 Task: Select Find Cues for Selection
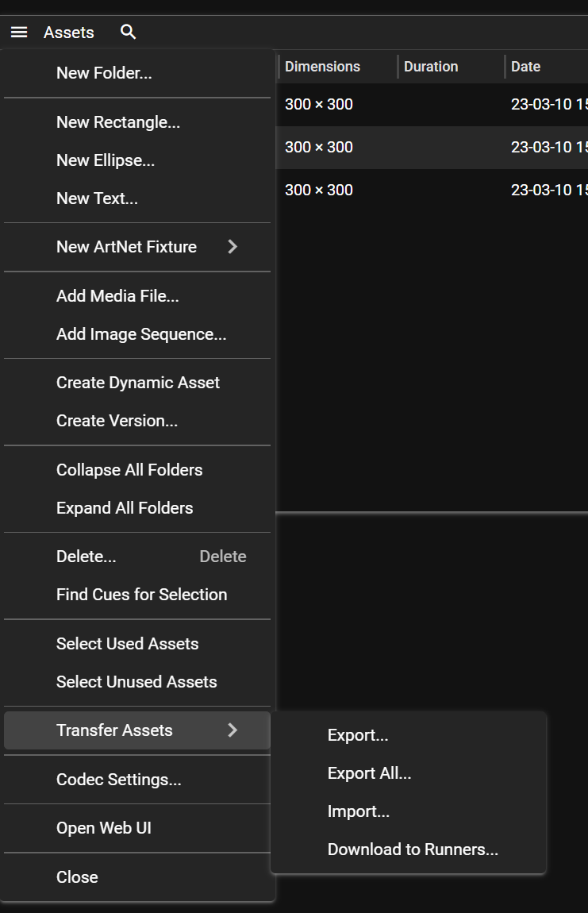[x=137, y=595]
